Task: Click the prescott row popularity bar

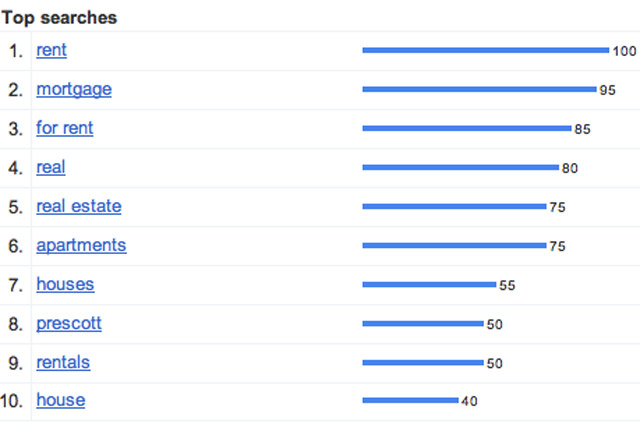Action: [423, 324]
